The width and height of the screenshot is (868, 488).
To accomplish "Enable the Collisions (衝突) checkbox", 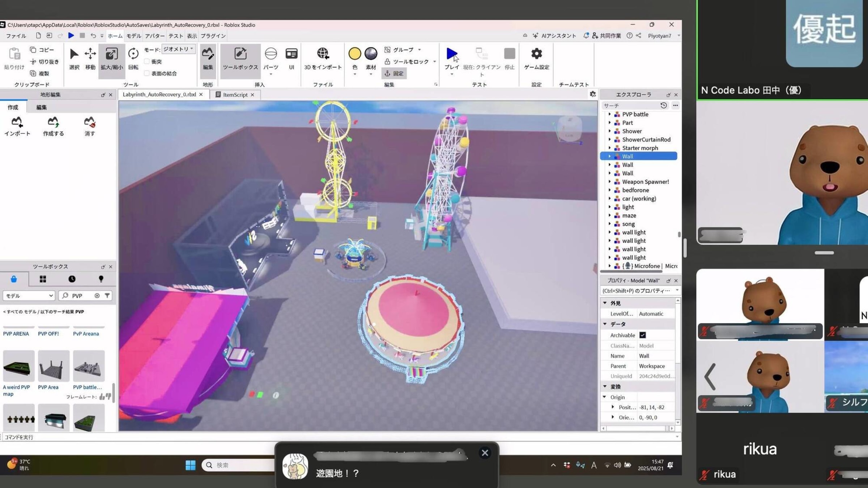I will 147,62.
